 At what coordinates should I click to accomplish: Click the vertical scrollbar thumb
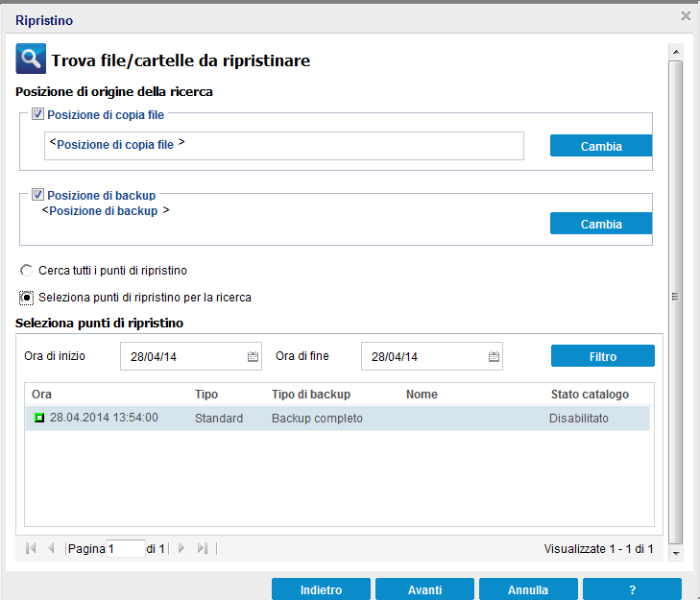(x=675, y=302)
